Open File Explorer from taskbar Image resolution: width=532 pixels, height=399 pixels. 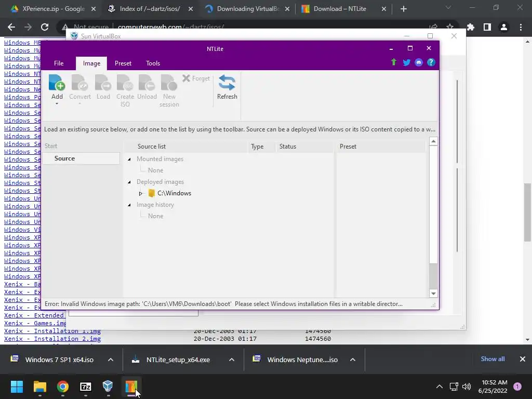(39, 386)
